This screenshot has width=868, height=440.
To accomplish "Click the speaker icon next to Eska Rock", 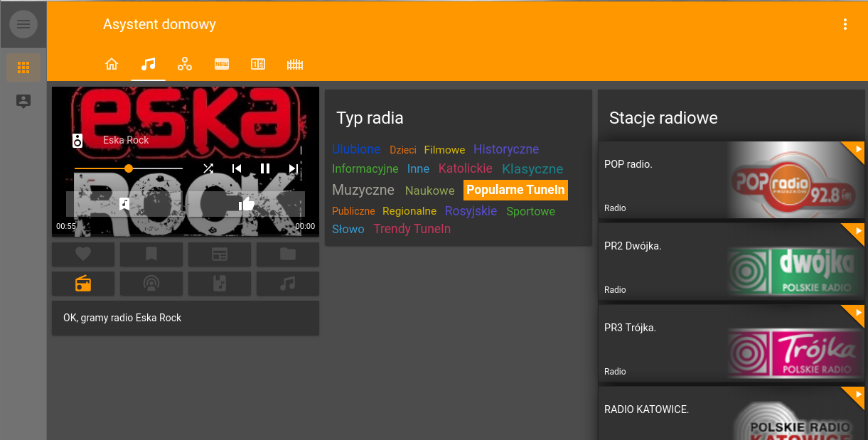I will (78, 140).
